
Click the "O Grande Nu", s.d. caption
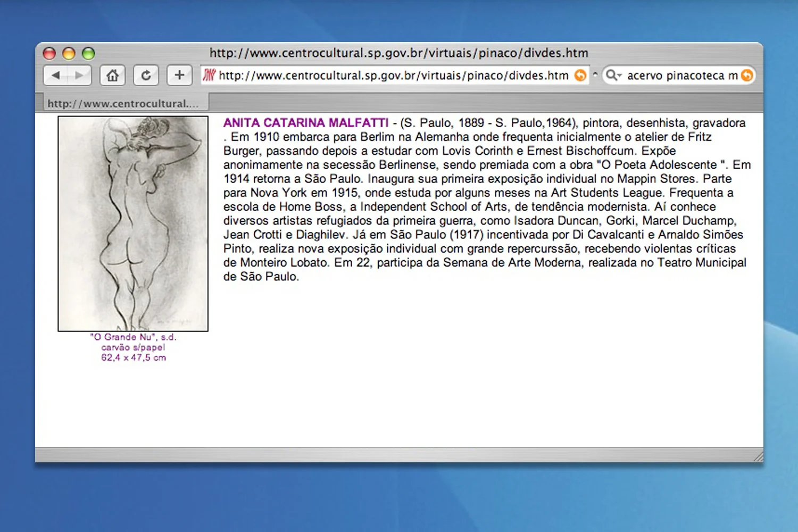[x=133, y=337]
